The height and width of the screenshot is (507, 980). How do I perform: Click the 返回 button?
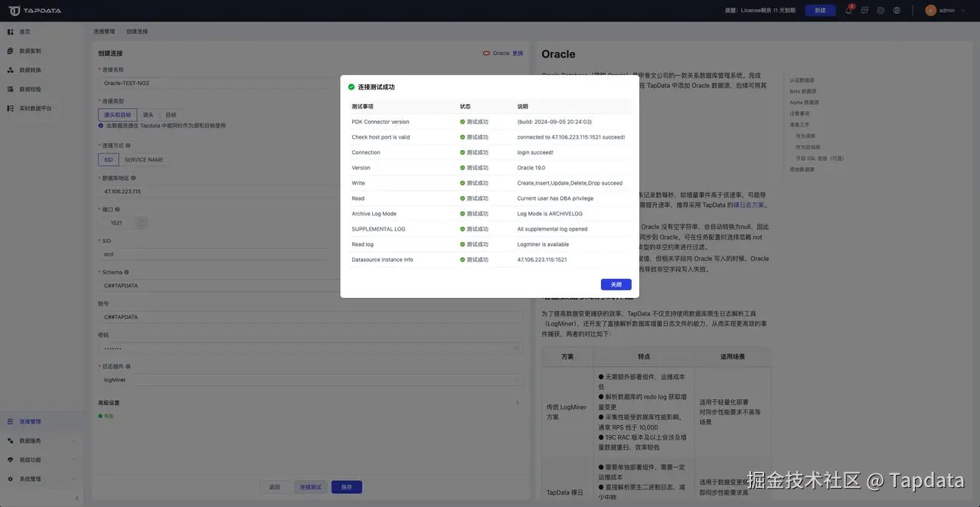pos(275,487)
